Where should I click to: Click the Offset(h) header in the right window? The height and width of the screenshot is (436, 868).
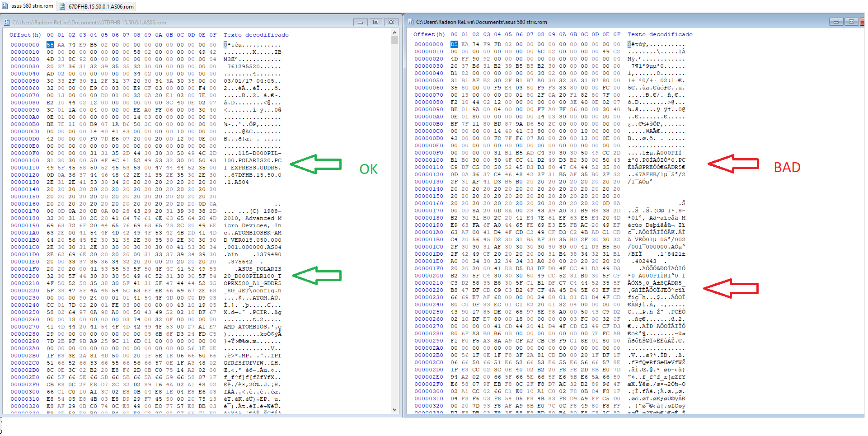(429, 34)
